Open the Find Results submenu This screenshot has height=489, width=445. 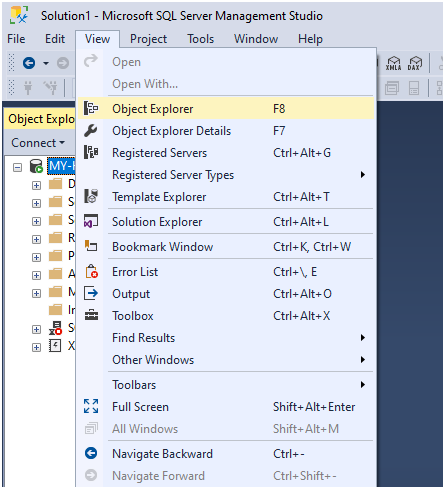226,337
